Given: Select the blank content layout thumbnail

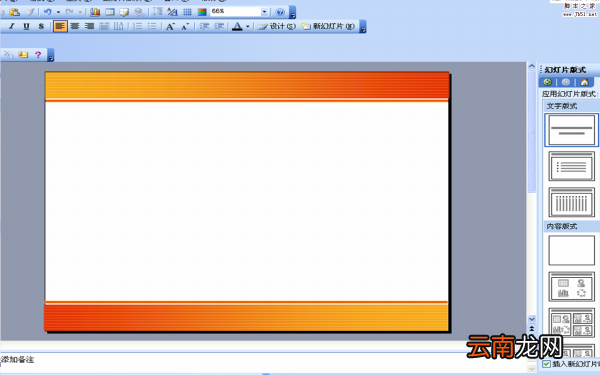Looking at the screenshot, I should pyautogui.click(x=571, y=250).
